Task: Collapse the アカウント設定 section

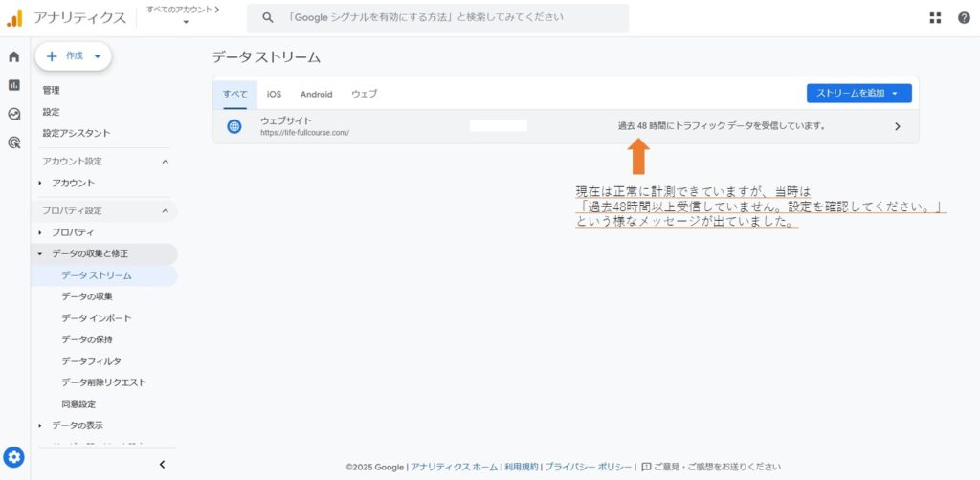Action: point(165,161)
